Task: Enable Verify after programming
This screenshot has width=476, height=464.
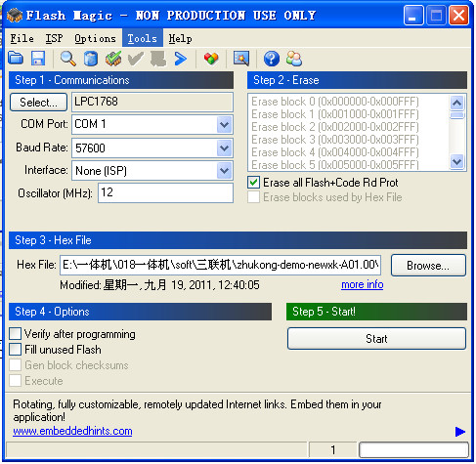Action: click(16, 334)
